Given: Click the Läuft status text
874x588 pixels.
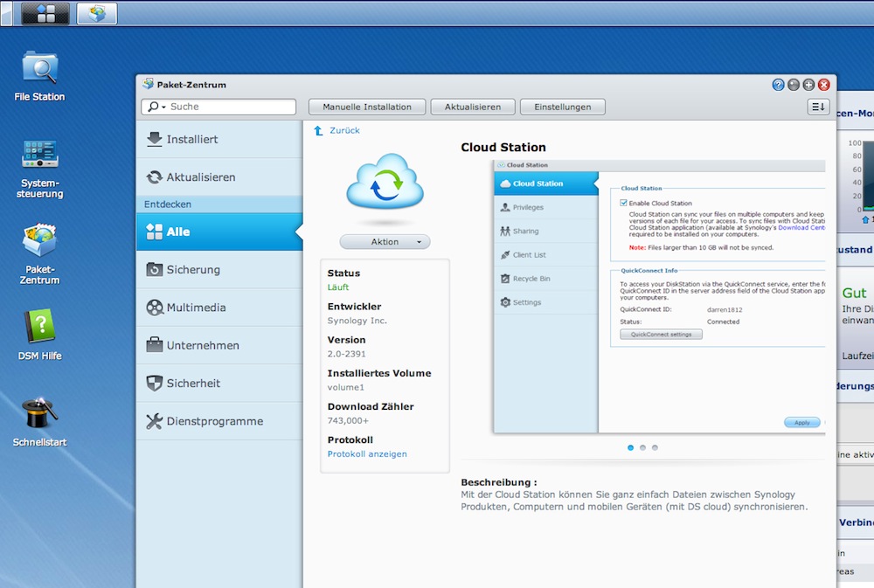Looking at the screenshot, I should click(337, 287).
